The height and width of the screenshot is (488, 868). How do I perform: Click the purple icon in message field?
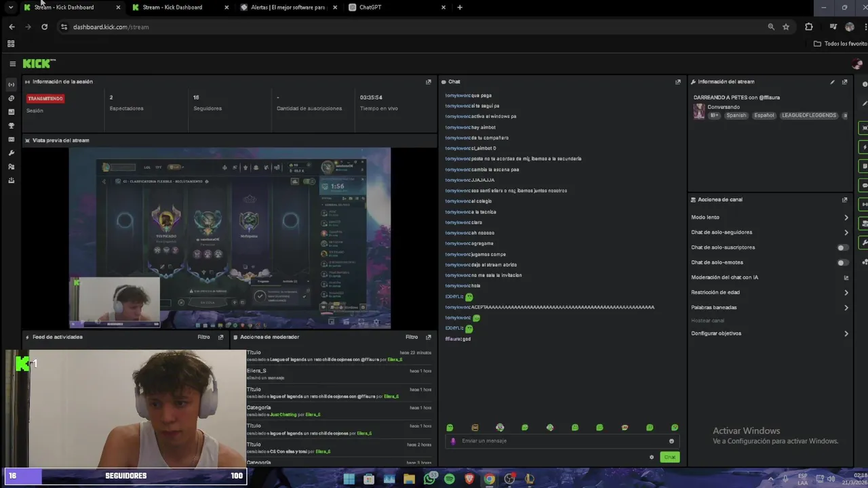[454, 441]
